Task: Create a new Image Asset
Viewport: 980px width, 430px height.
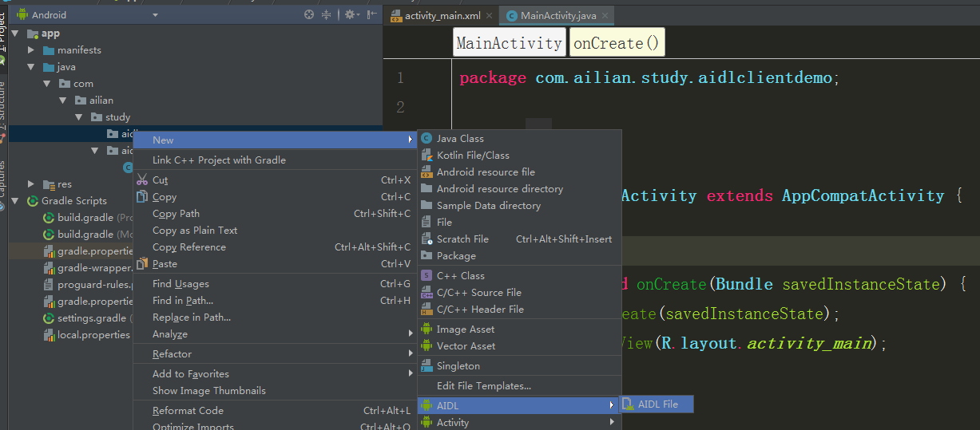Action: (x=519, y=329)
